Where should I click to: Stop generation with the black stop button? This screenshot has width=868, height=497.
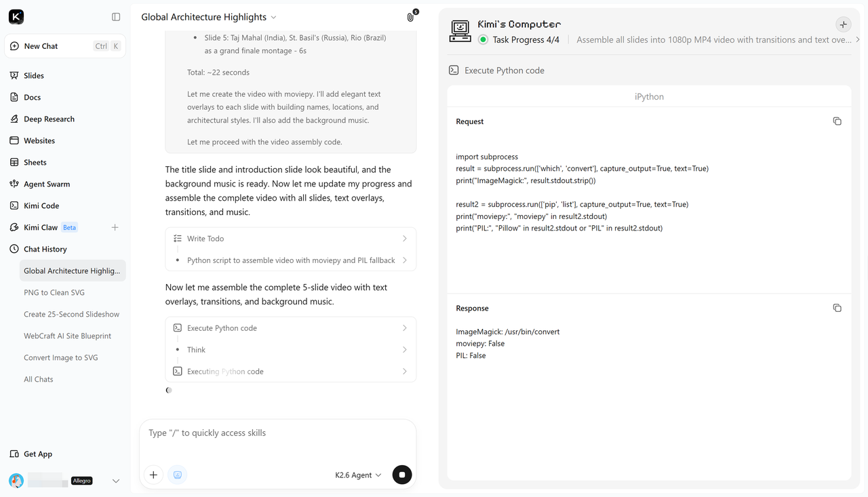402,475
